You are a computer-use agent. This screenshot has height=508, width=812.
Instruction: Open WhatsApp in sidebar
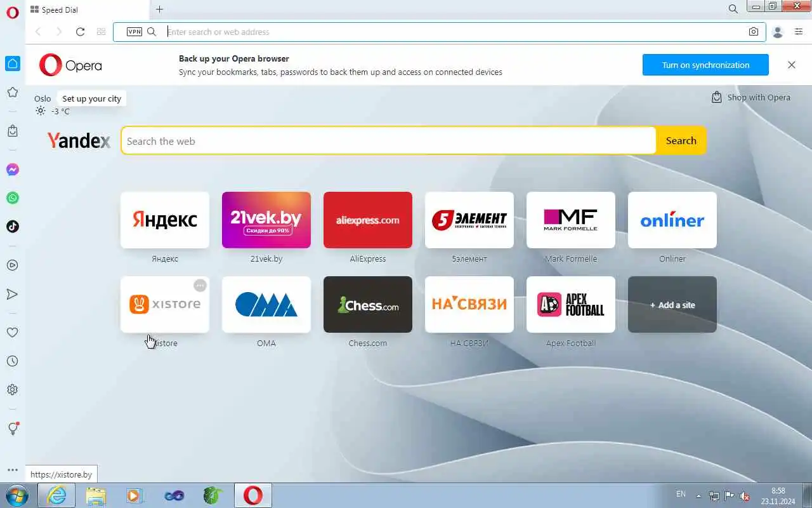(x=13, y=198)
